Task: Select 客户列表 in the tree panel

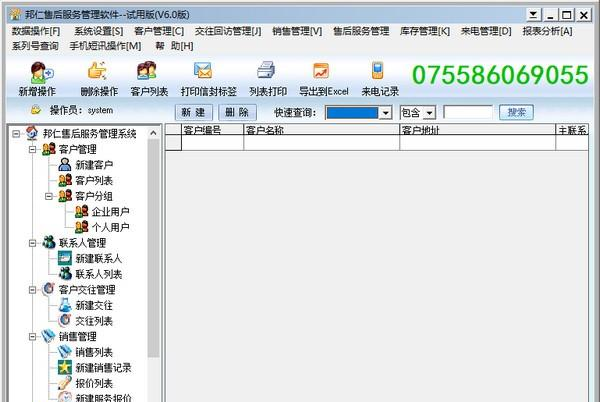Action: [94, 181]
